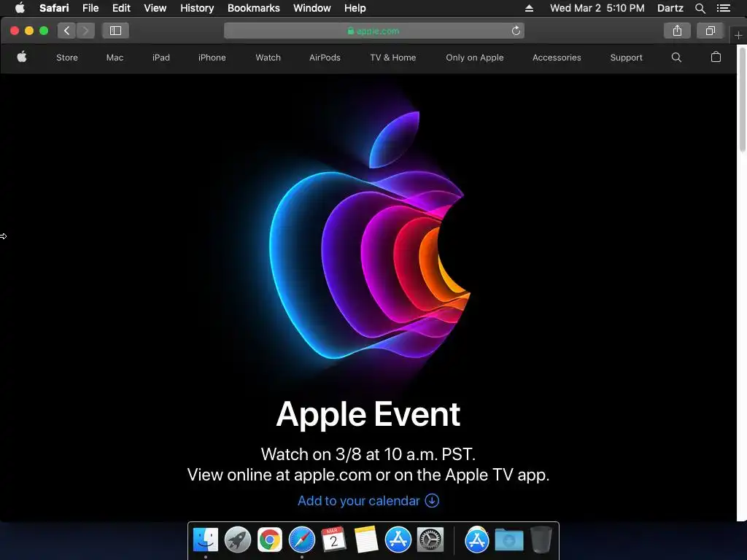Viewport: 747px width, 560px height.
Task: Click the Apple Event heading
Action: (x=368, y=414)
